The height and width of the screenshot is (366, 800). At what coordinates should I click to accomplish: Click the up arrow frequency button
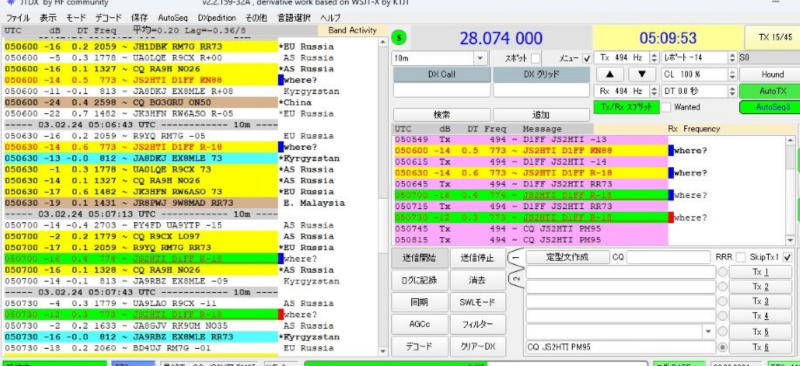point(610,75)
